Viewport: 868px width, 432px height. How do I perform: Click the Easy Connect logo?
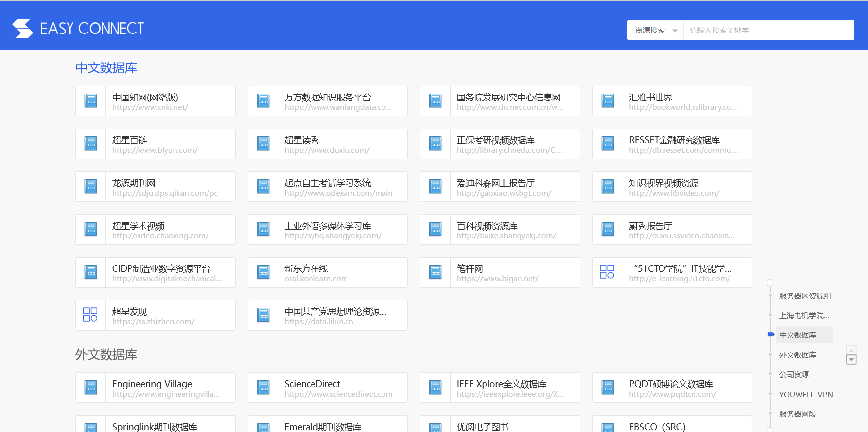coord(78,29)
